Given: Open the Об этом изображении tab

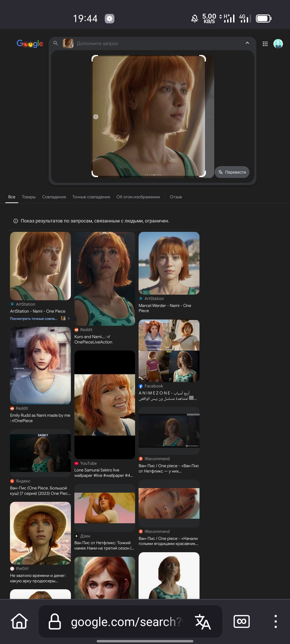Looking at the screenshot, I should tap(138, 197).
